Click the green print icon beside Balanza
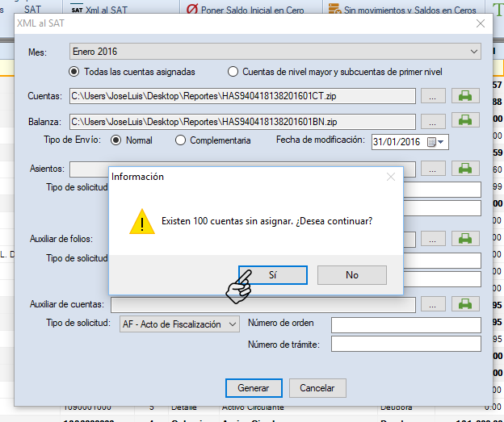Viewport: 504px width, 422px height. tap(464, 120)
